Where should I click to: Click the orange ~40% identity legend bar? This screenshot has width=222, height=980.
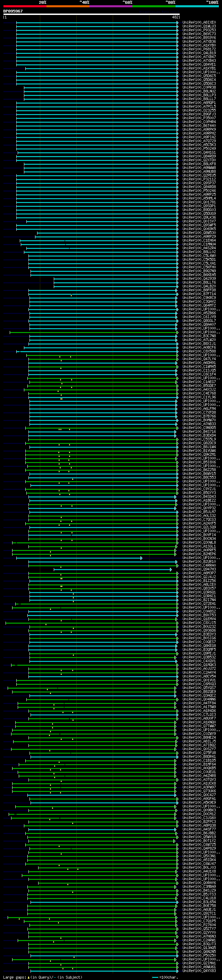pos(68,6)
